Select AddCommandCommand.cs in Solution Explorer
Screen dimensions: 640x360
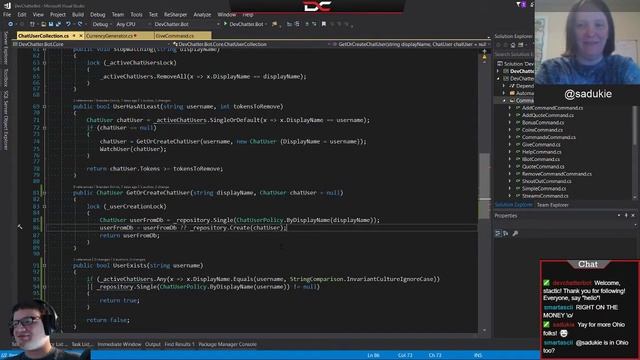pos(552,108)
